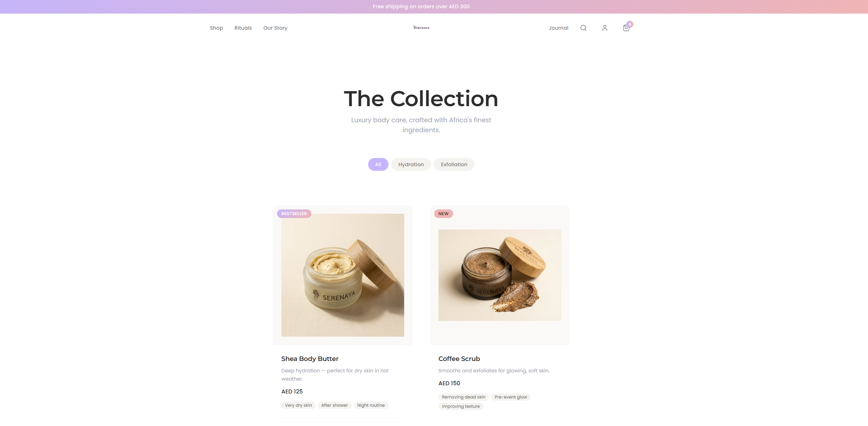Open the Shop menu item
This screenshot has width=868, height=426.
coord(216,28)
